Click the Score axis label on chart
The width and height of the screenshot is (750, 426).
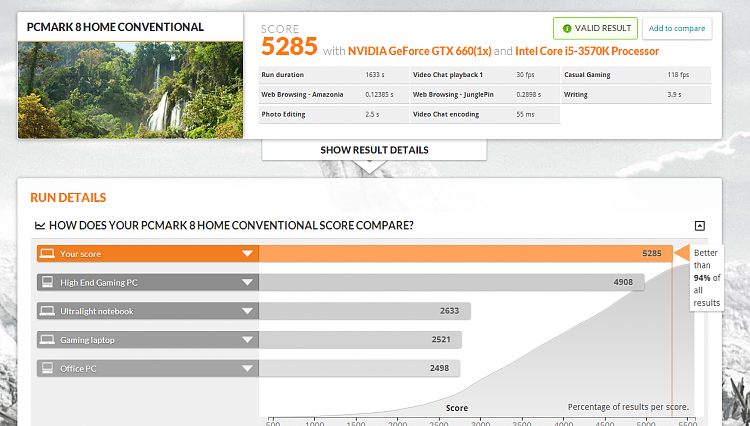(x=457, y=408)
